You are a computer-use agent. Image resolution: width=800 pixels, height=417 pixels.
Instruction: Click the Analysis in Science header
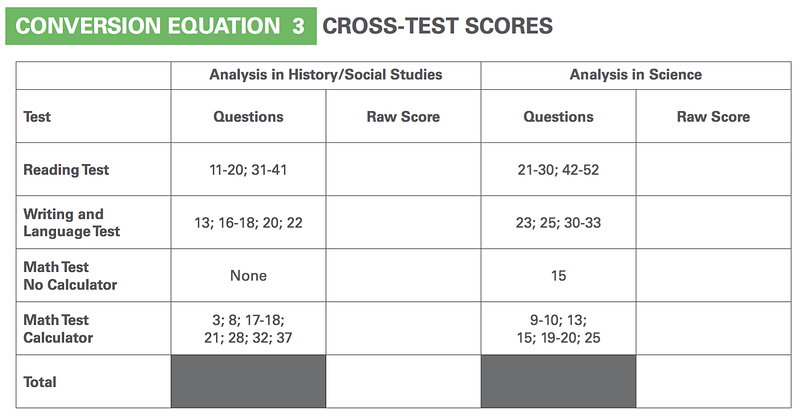point(636,75)
